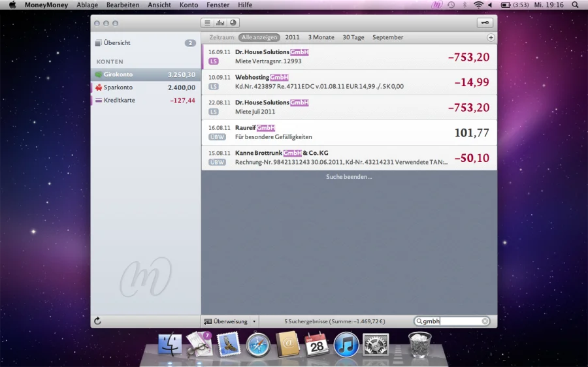
Task: Click the refresh accounts icon
Action: (x=98, y=321)
